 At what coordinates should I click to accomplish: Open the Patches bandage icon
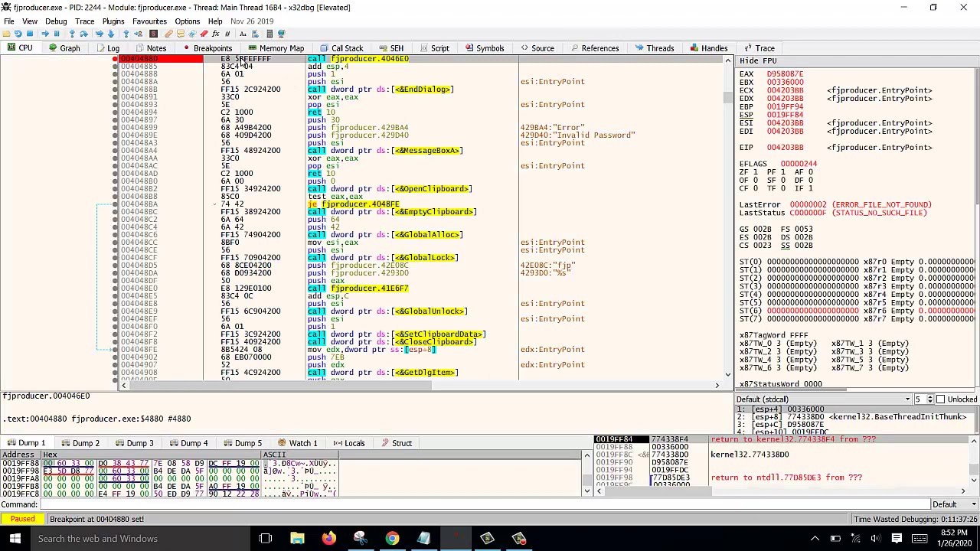point(168,34)
